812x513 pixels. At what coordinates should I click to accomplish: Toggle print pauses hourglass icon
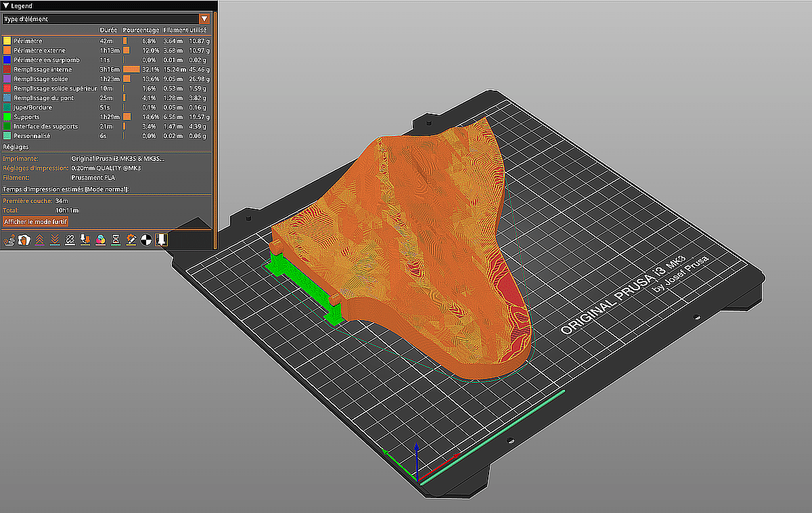[116, 240]
